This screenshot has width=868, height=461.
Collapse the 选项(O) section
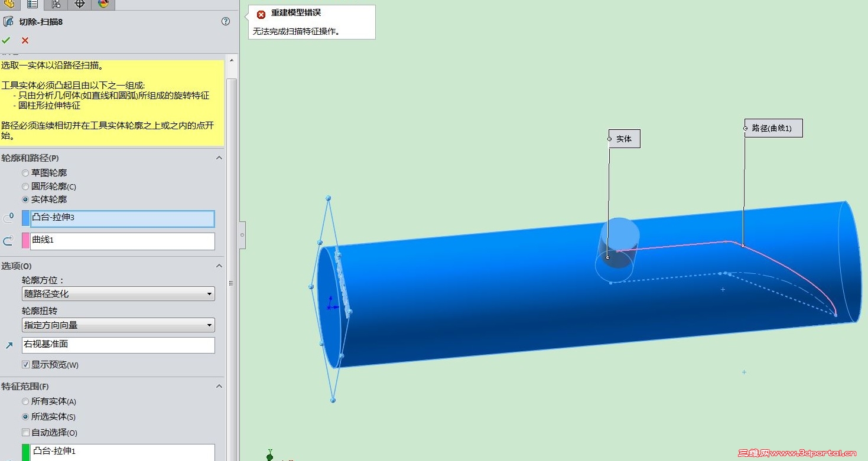coord(219,266)
